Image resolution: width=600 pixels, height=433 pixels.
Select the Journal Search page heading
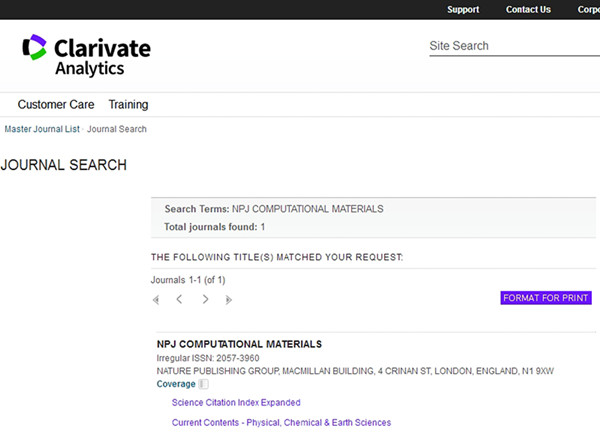64,165
